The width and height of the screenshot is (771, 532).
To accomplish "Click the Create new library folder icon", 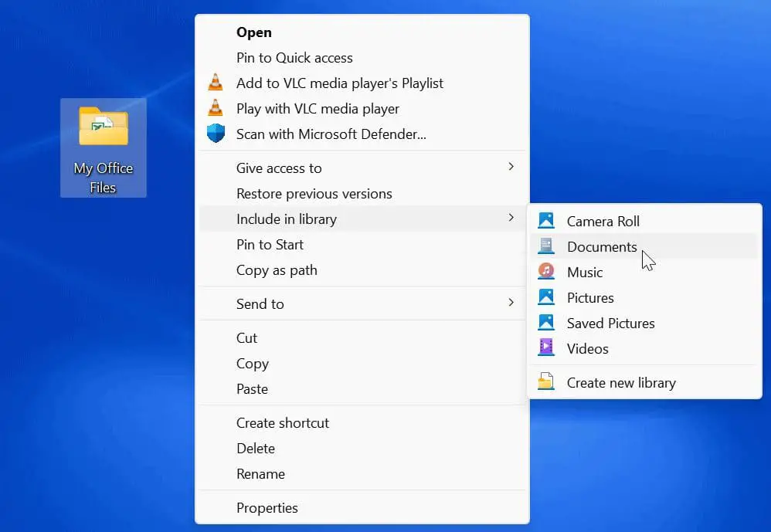I will pos(545,381).
